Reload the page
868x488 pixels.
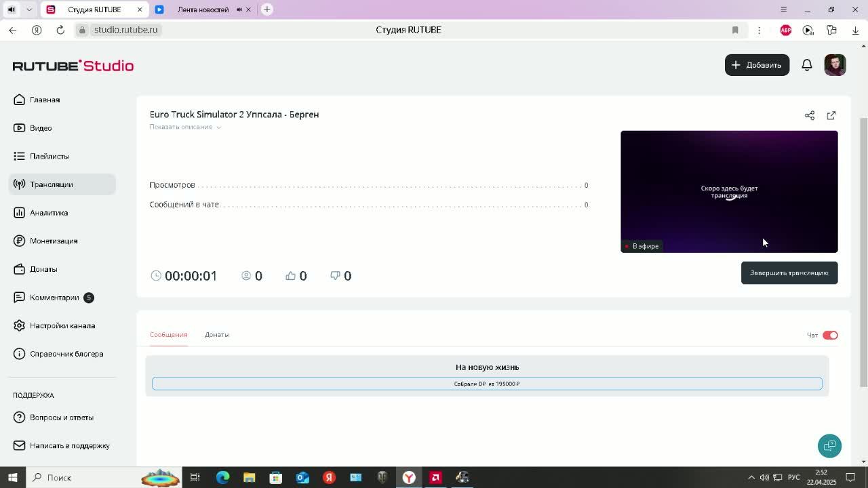point(60,30)
